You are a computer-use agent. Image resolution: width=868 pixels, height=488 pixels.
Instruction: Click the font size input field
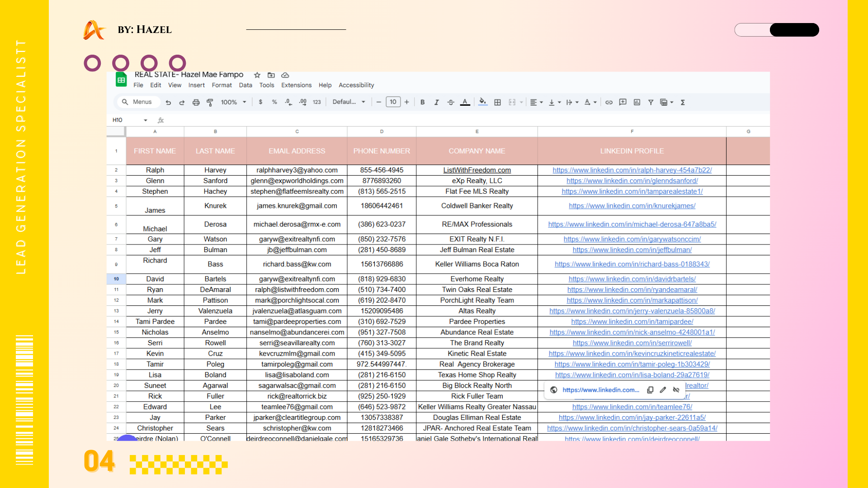(x=393, y=102)
